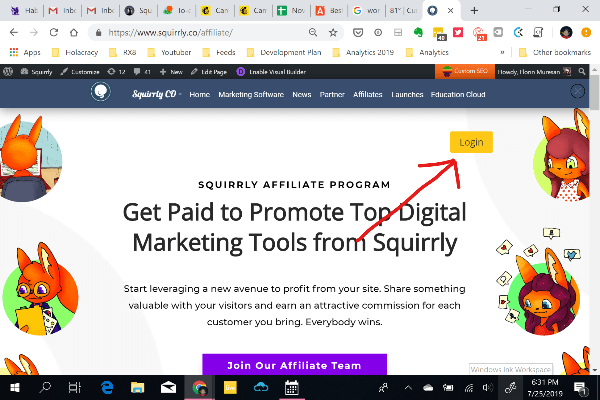
Task: Go to the browser home page
Action: 74,33
